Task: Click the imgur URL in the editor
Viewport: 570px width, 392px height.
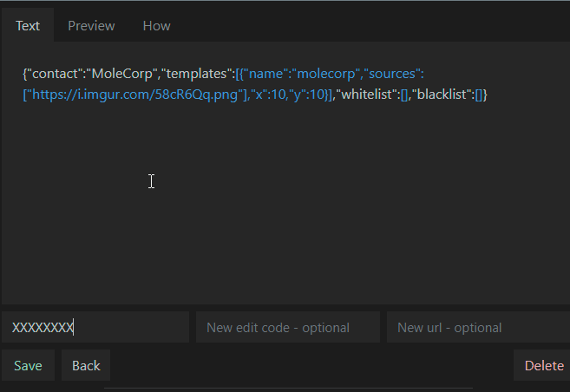Action: click(x=130, y=95)
